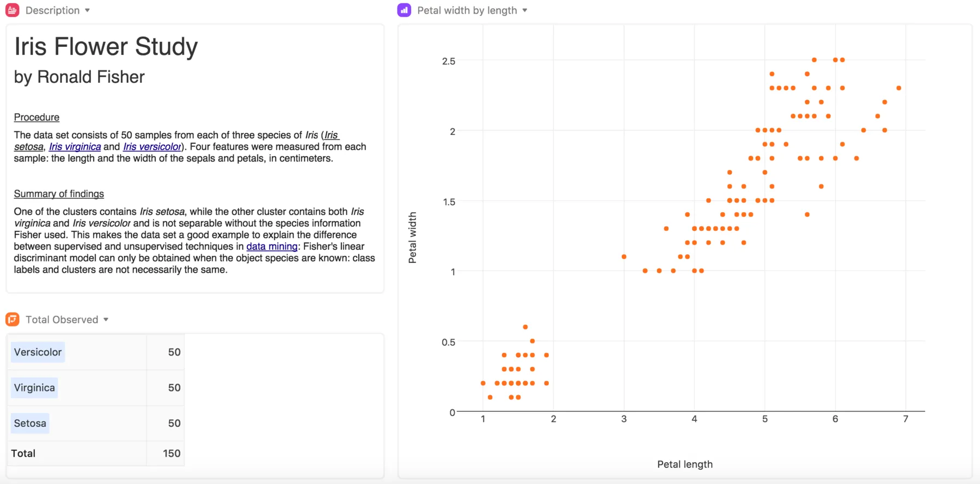
Task: Select the Versicolor row label
Action: 38,352
